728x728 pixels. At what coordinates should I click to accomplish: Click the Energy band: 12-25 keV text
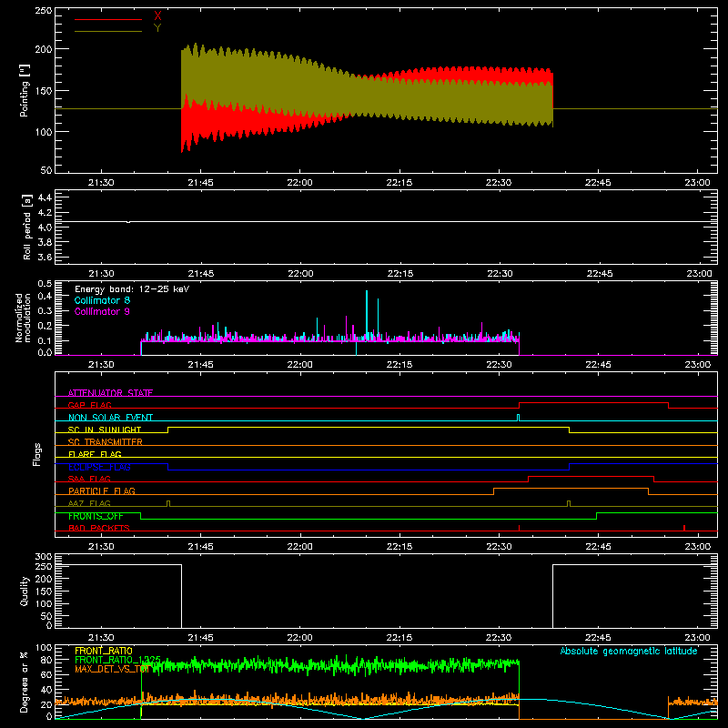click(x=132, y=289)
